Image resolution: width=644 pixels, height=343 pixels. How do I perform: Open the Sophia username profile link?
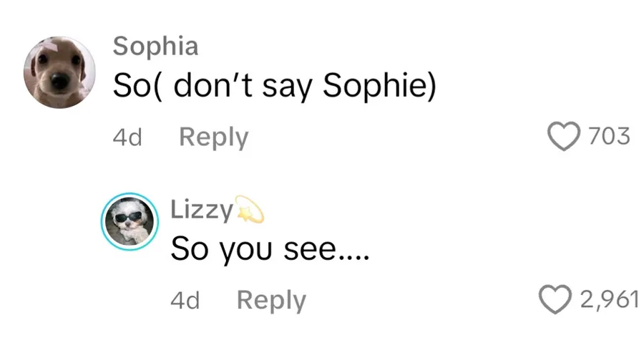(155, 46)
